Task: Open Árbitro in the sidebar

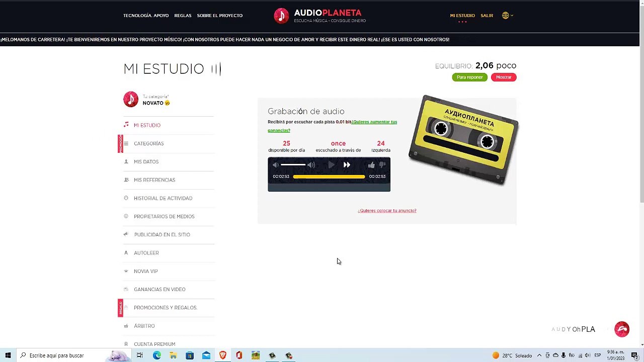Action: coord(144,326)
